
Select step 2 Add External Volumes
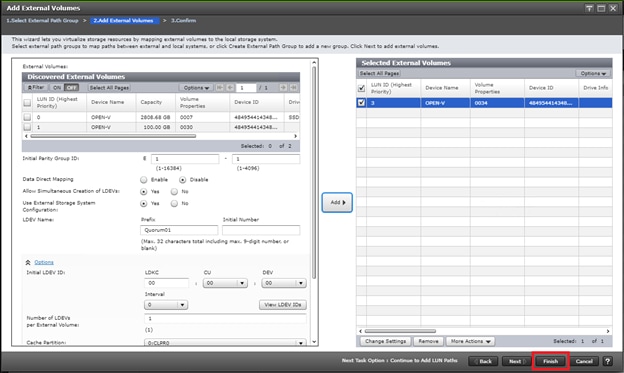coord(124,20)
